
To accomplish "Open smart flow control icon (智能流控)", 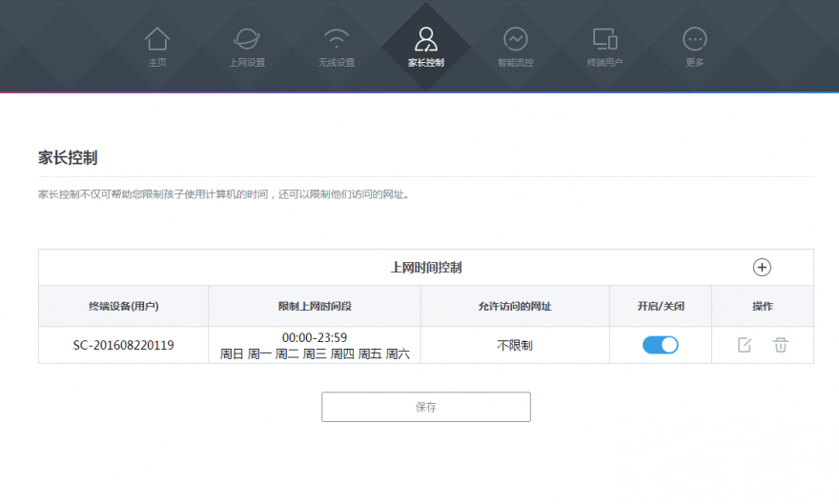I will pos(516,39).
